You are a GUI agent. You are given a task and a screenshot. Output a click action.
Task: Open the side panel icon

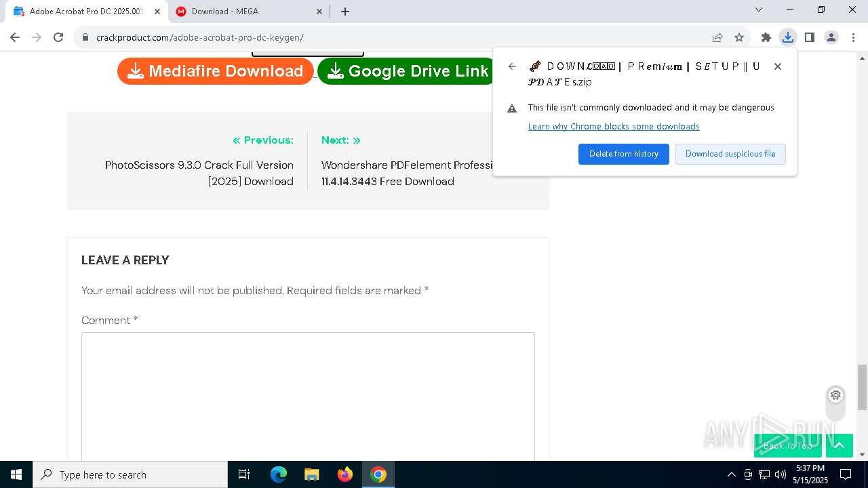coord(810,37)
